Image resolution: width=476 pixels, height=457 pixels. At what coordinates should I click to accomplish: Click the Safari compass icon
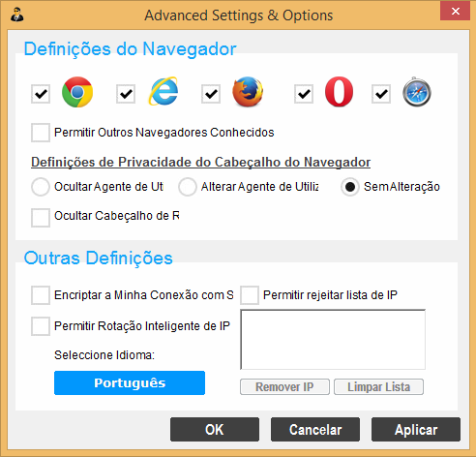pyautogui.click(x=417, y=92)
